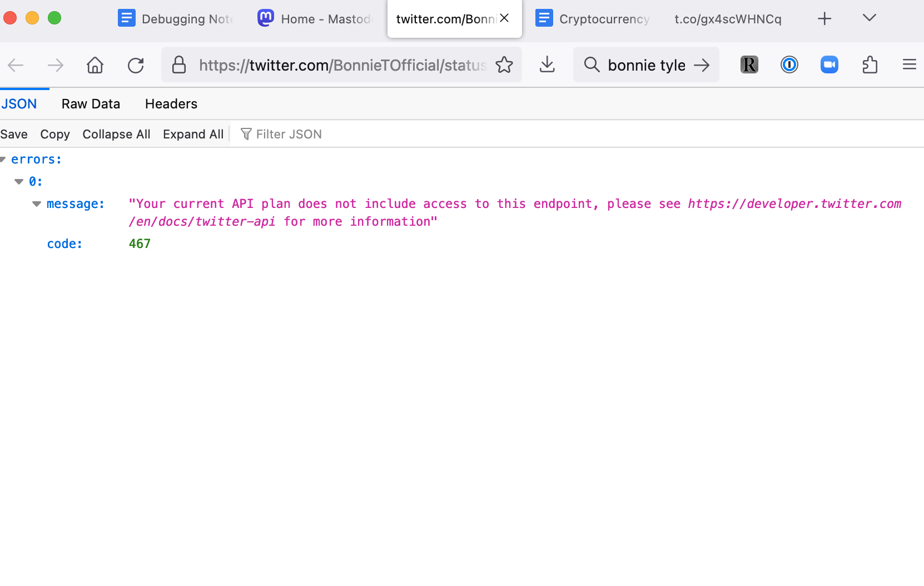Click the Copy button in JSON toolbar
Screen dimensions: 924x586
(55, 134)
